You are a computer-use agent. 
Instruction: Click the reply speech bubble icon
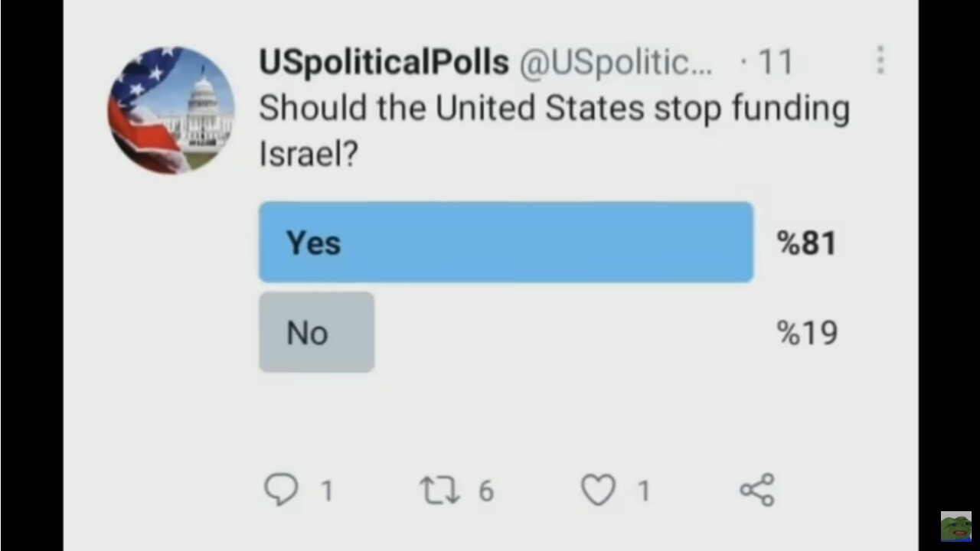click(281, 490)
